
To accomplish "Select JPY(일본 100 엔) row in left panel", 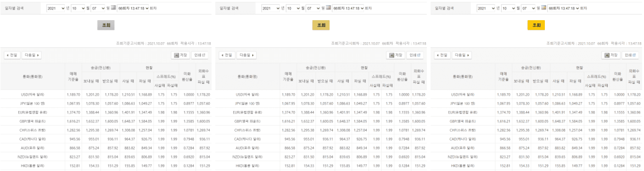I will [x=106, y=103].
